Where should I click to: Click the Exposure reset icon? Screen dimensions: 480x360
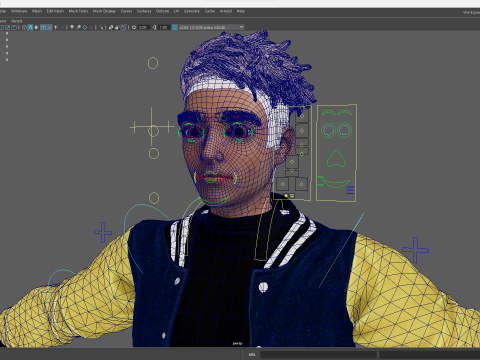click(134, 27)
